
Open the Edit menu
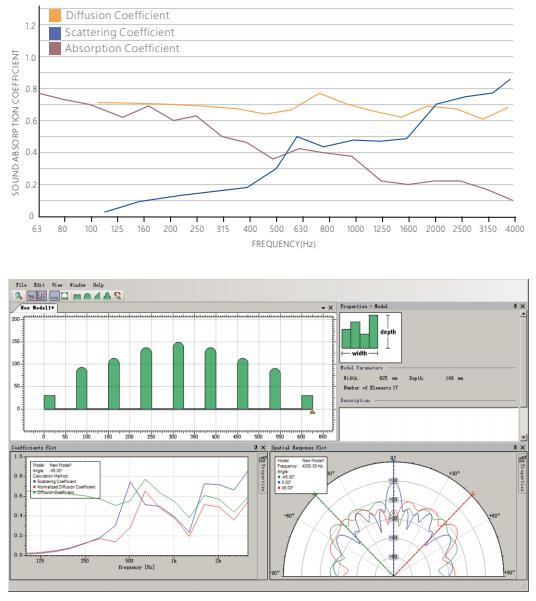39,285
